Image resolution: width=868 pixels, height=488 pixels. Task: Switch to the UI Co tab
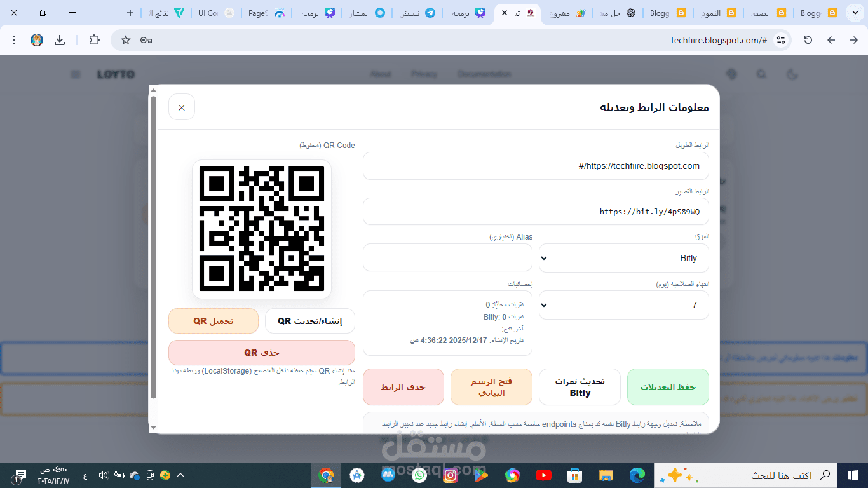coord(215,13)
